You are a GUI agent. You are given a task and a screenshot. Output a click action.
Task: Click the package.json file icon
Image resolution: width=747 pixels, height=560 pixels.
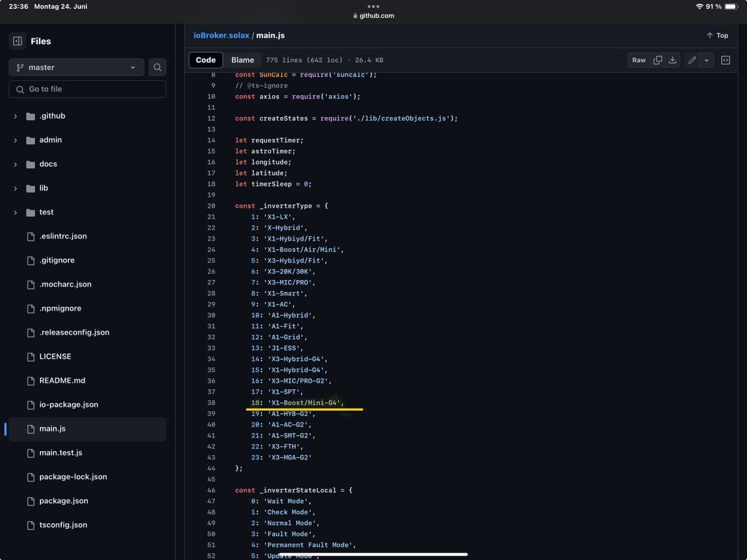(x=31, y=501)
